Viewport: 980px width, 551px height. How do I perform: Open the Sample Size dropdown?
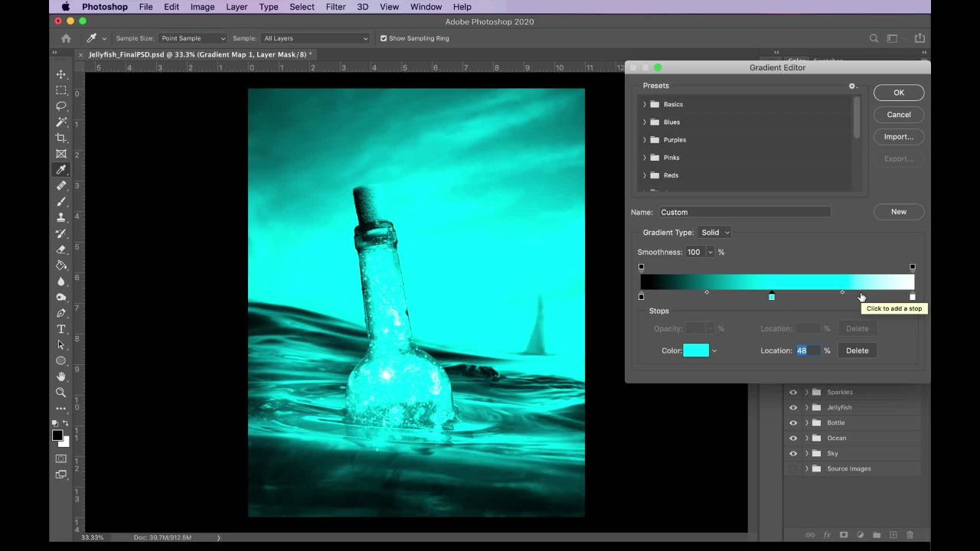click(x=193, y=38)
